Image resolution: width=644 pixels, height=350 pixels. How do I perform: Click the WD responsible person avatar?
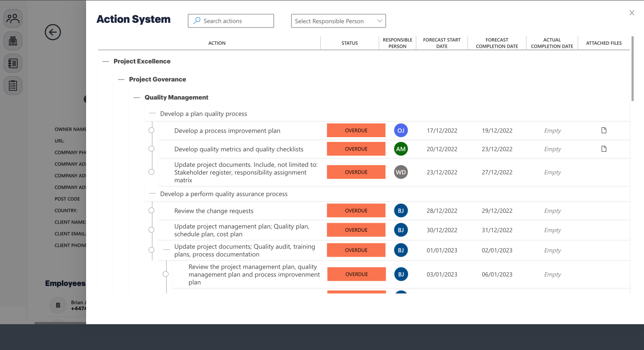pyautogui.click(x=401, y=172)
